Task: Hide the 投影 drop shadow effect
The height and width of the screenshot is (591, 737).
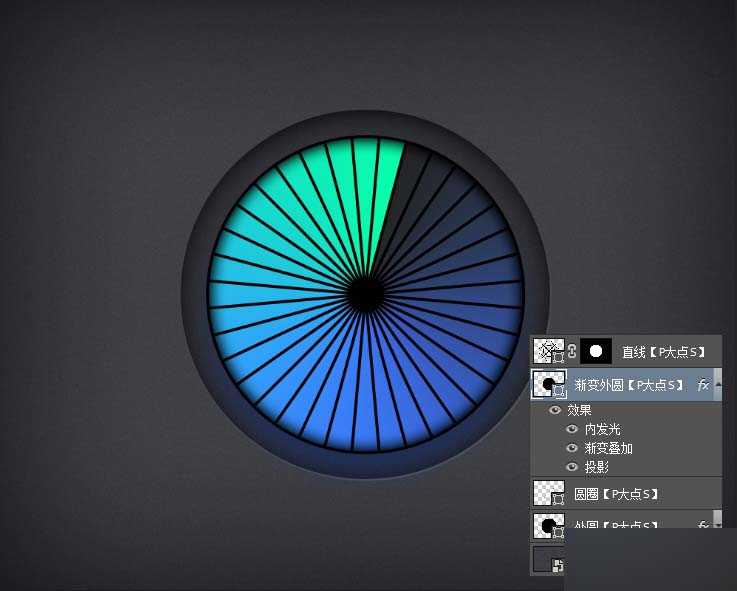Action: (572, 467)
